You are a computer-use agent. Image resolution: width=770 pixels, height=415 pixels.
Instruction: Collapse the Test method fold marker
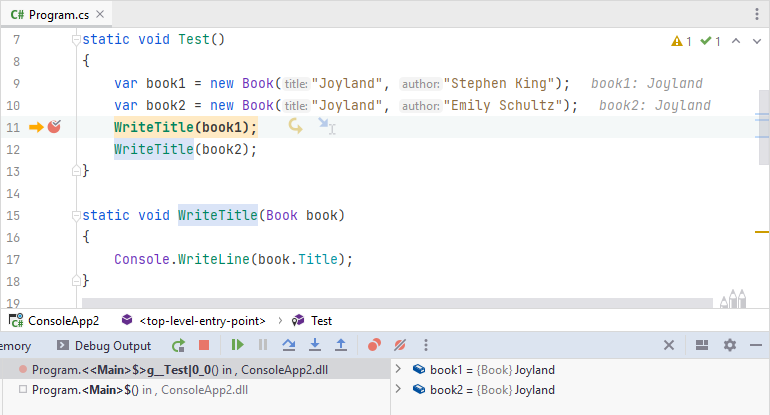point(75,40)
